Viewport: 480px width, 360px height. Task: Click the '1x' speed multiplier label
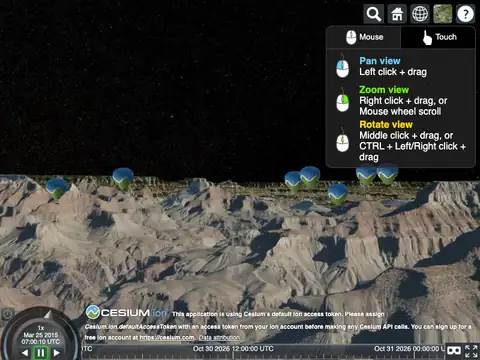(41, 328)
